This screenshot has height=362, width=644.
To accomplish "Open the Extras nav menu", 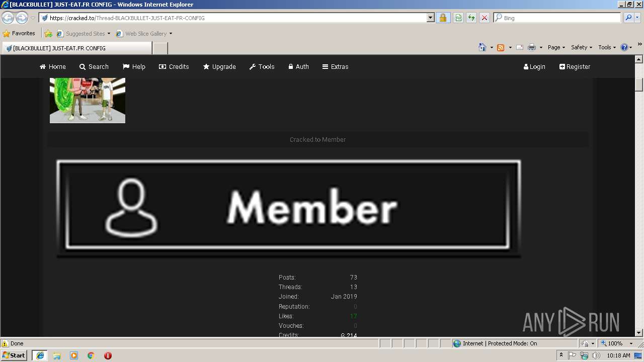I will (336, 66).
